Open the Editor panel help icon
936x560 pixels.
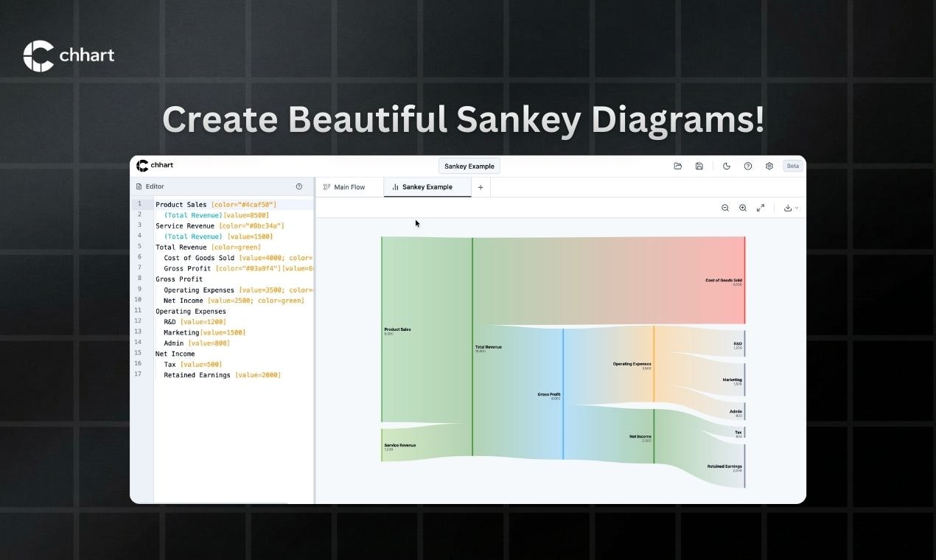pos(299,186)
